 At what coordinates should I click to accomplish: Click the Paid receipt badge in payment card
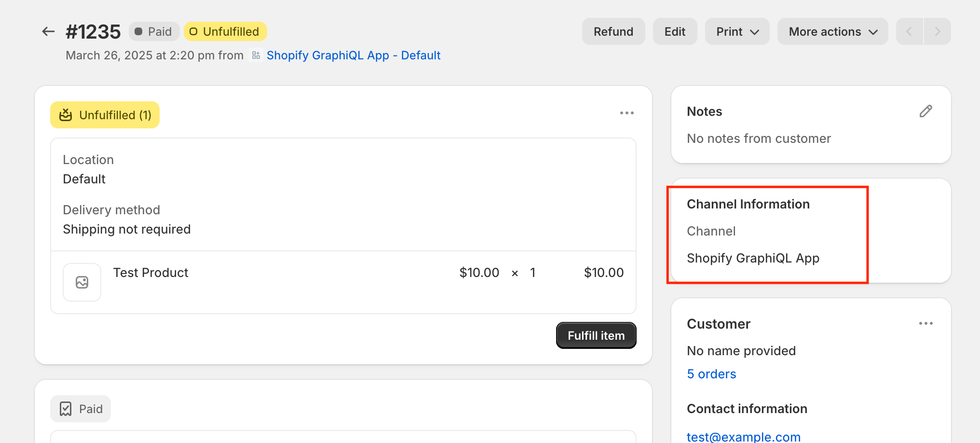click(x=81, y=409)
